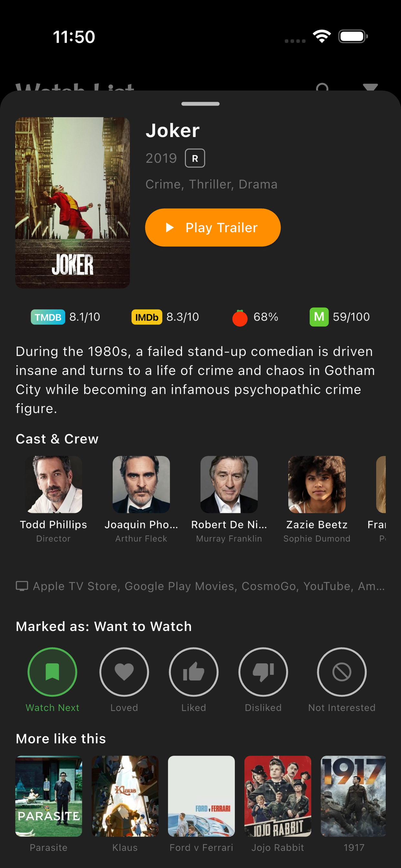Tap the Rotten Tomatoes tomato icon

240,318
